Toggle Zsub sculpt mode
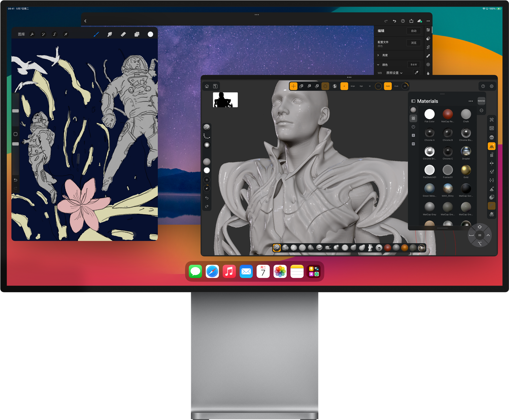509x420 pixels. (396, 86)
